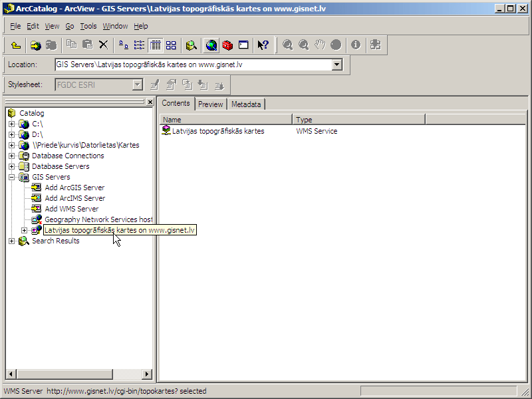Viewport: 532px width, 399px height.
Task: Expand the D:\ drive node
Action: pos(11,134)
